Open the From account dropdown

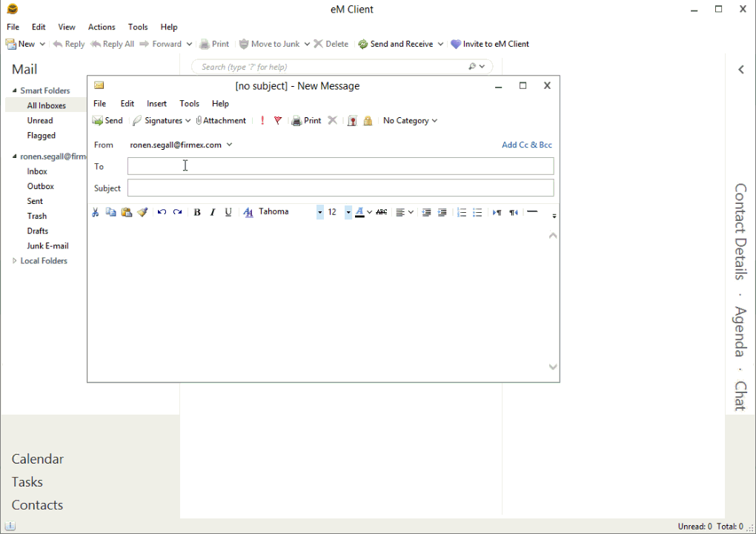click(230, 145)
